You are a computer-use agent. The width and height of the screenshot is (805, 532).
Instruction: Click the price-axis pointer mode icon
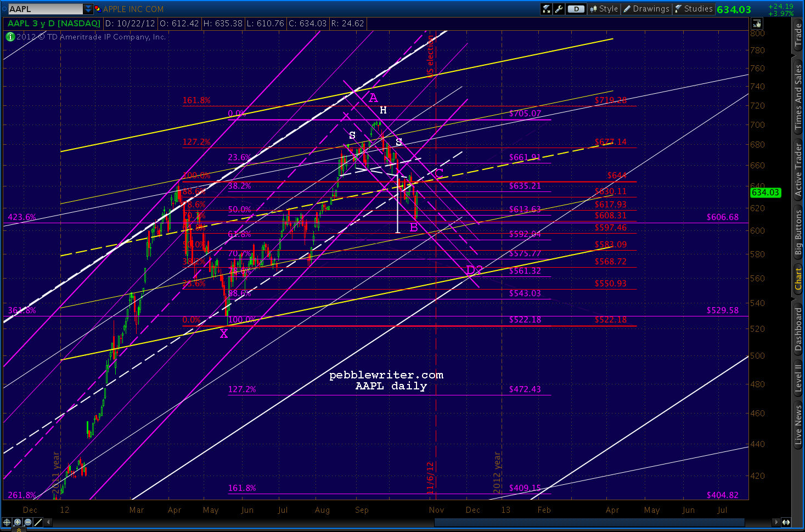[x=757, y=24]
